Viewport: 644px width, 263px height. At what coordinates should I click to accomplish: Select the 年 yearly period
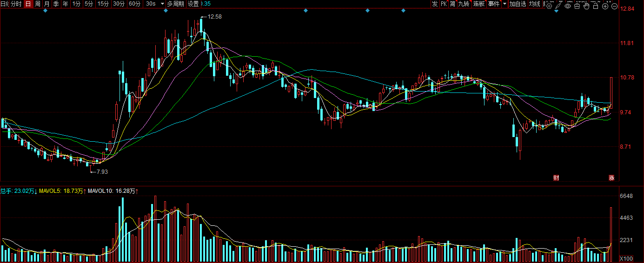[x=66, y=4]
